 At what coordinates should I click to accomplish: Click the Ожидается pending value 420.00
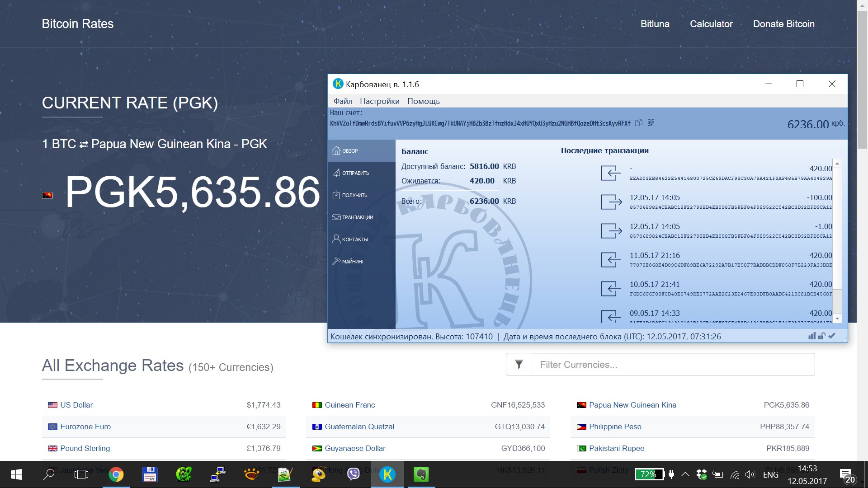point(482,181)
